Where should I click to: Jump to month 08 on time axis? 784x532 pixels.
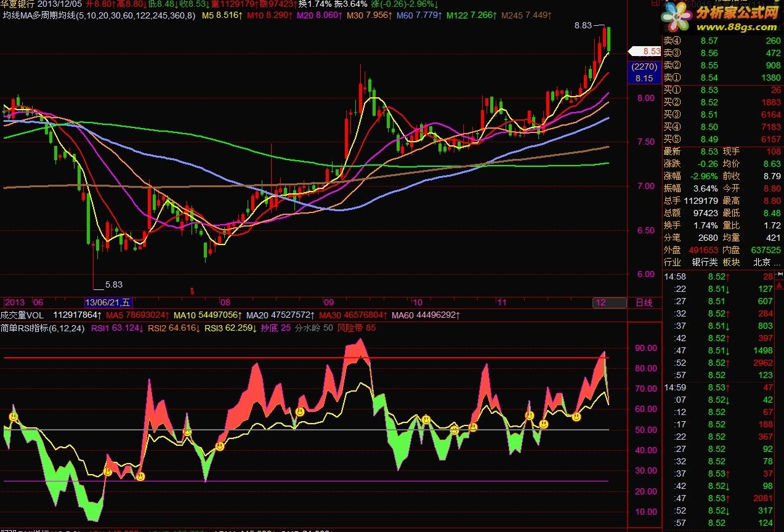pyautogui.click(x=225, y=302)
